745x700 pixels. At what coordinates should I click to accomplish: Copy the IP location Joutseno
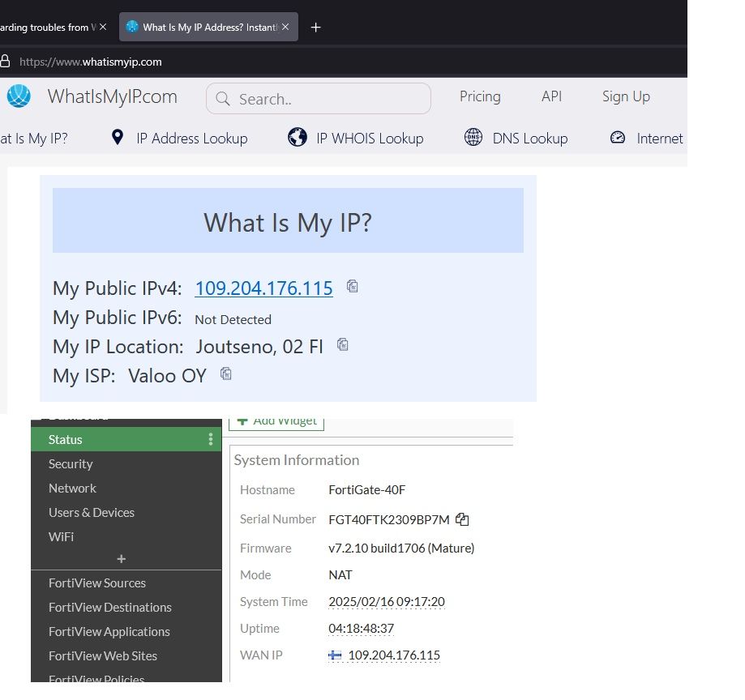point(343,344)
